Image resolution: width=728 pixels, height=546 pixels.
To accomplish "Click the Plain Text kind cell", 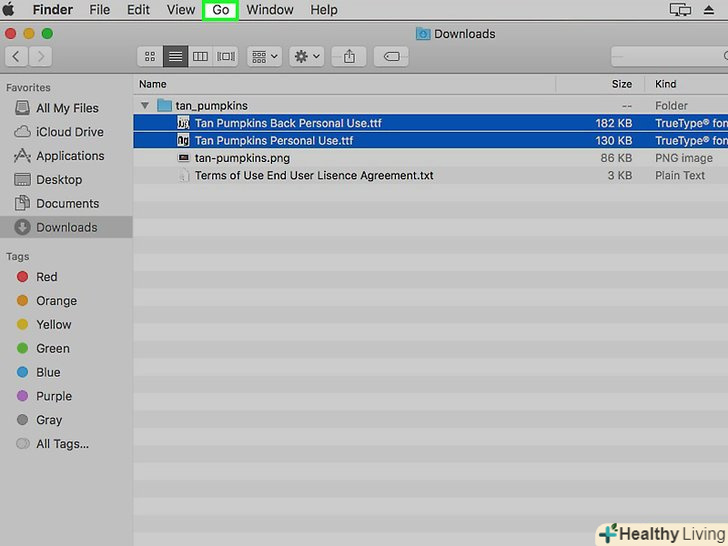I will coord(680,176).
